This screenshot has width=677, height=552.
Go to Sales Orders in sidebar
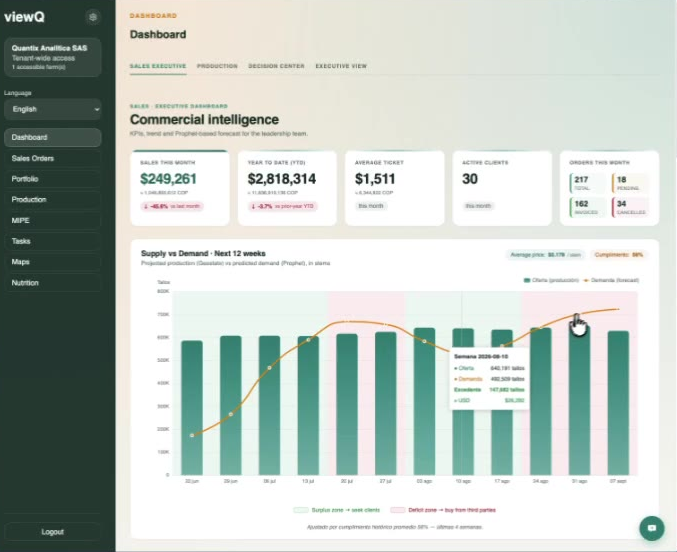pyautogui.click(x=53, y=158)
